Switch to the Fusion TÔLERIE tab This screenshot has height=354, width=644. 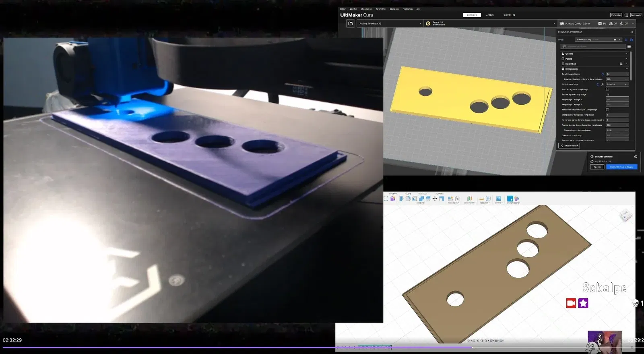point(408,194)
